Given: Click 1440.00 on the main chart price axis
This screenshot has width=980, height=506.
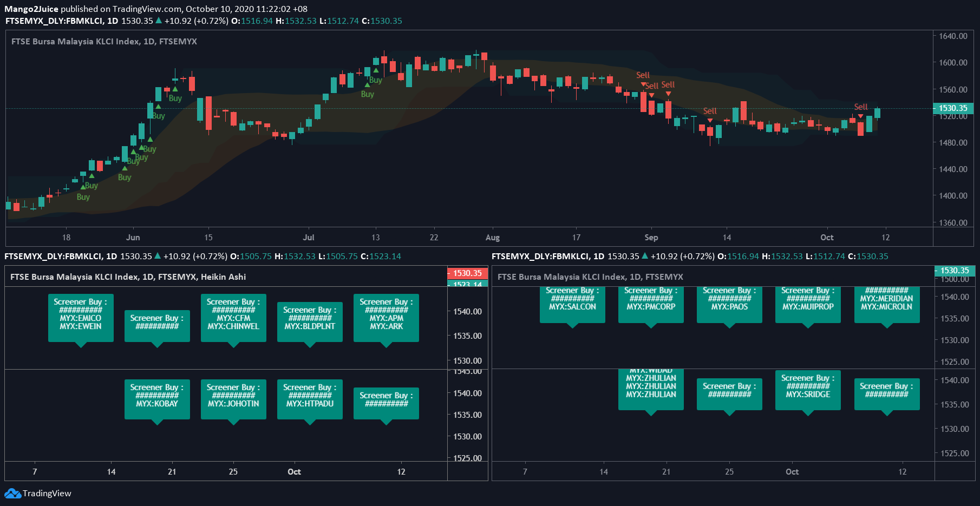Looking at the screenshot, I should (x=953, y=169).
